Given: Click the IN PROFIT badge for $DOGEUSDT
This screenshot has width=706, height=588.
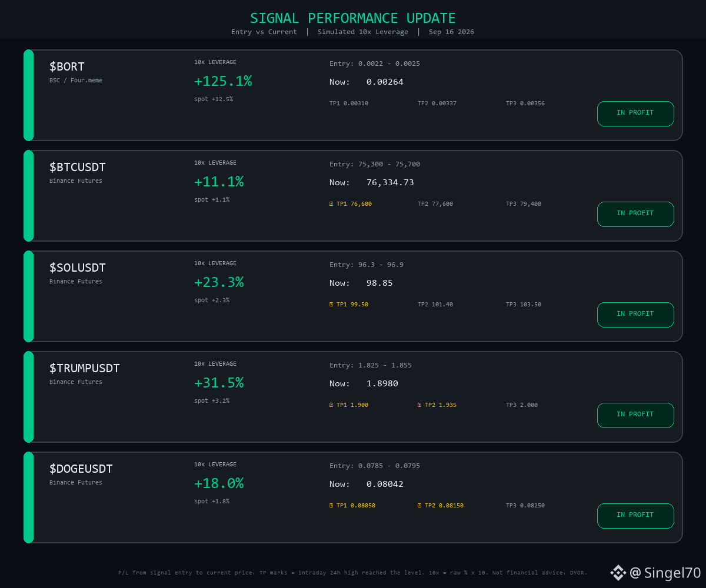Looking at the screenshot, I should pyautogui.click(x=635, y=516).
